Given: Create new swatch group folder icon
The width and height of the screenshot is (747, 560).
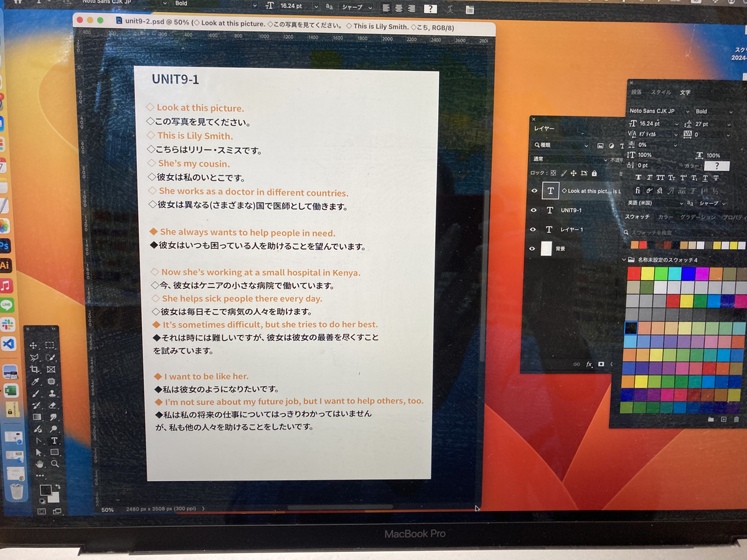Looking at the screenshot, I should point(711,419).
